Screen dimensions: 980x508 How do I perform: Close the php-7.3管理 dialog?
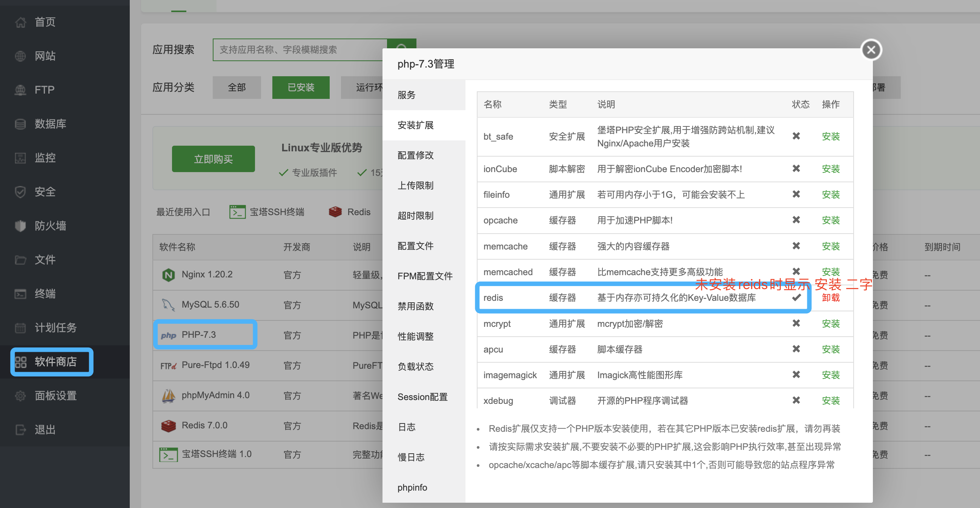click(x=871, y=50)
